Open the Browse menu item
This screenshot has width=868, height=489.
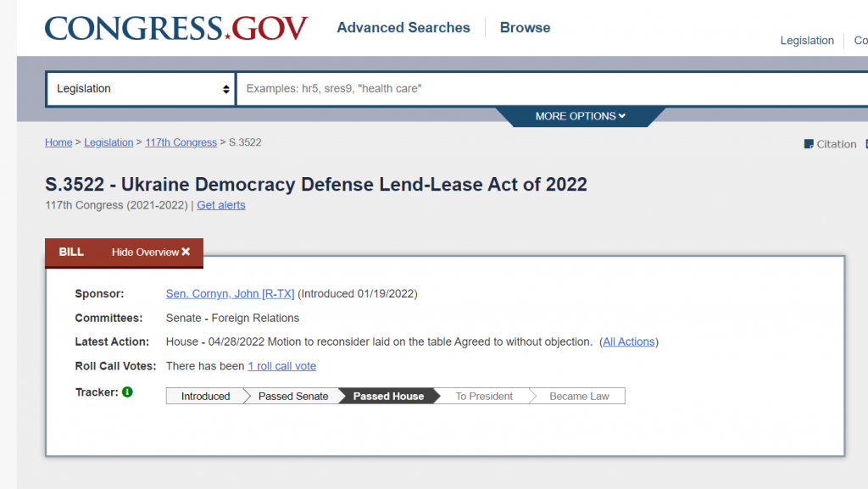point(525,28)
